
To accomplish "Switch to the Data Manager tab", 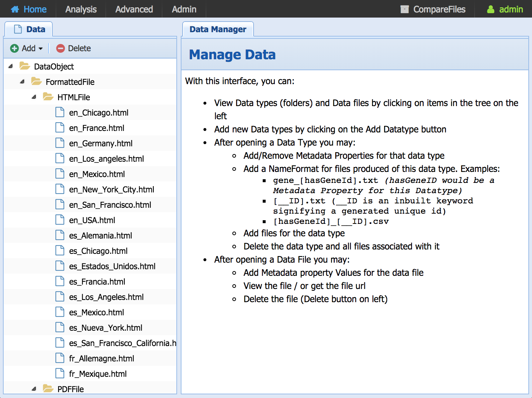I will [x=218, y=29].
